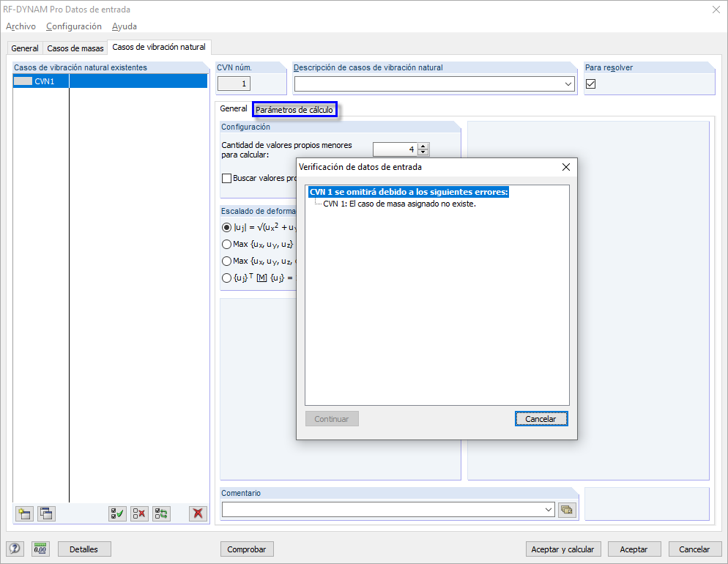Select 'CVN 1 se omitirá debido...' error header
This screenshot has width=728, height=564.
click(409, 192)
